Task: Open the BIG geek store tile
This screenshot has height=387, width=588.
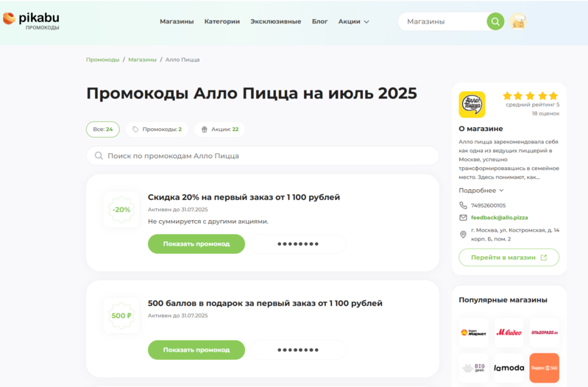Action: click(473, 367)
